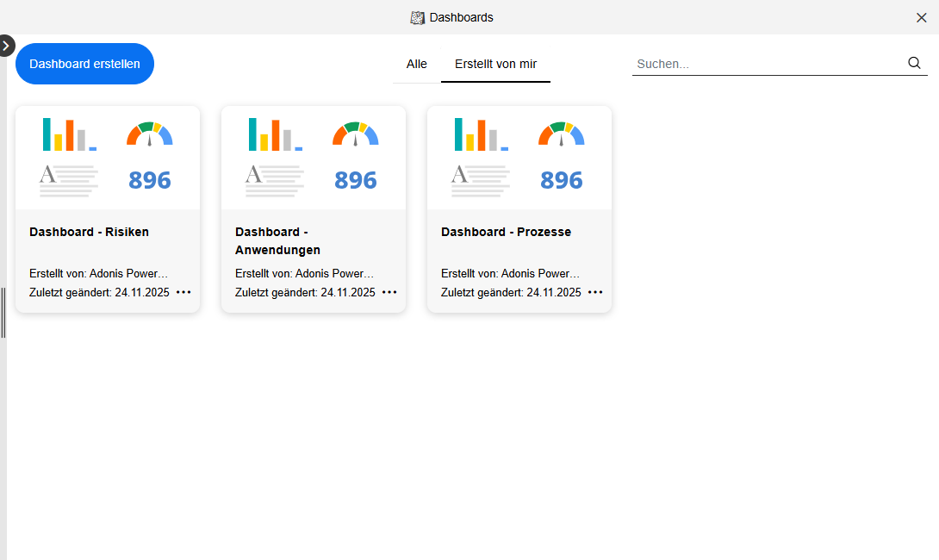The height and width of the screenshot is (560, 939).
Task: Open the options menu on Dashboard - Prozesse
Action: [x=594, y=292]
